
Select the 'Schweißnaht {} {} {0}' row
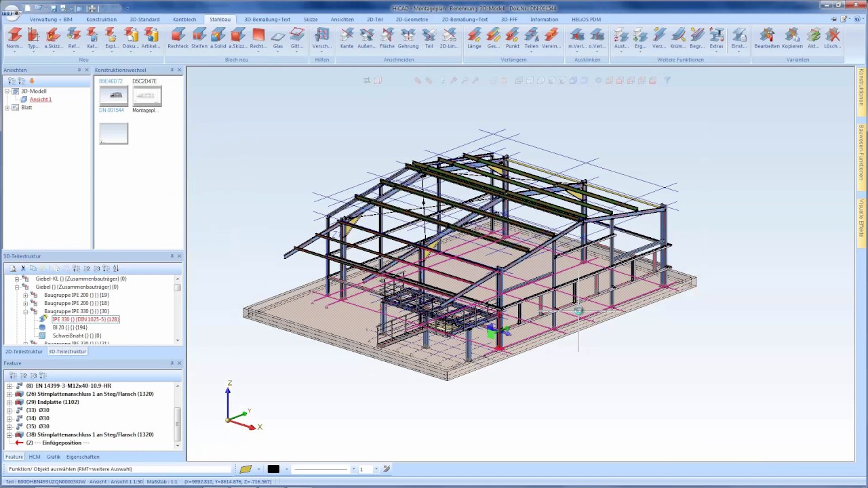coord(77,335)
